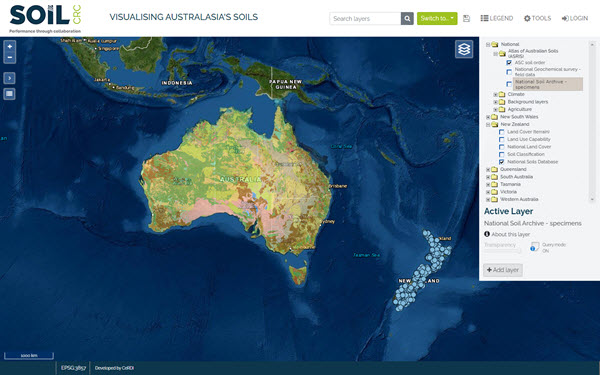Viewport: 600px width, 375px height.
Task: Click the Climate folder icon
Action: coord(502,95)
